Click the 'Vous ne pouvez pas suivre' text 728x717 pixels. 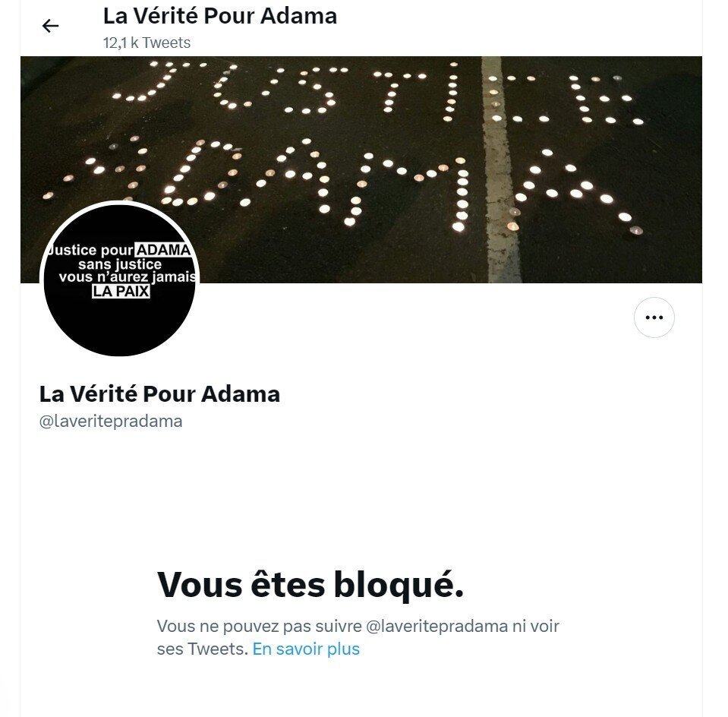point(259,627)
